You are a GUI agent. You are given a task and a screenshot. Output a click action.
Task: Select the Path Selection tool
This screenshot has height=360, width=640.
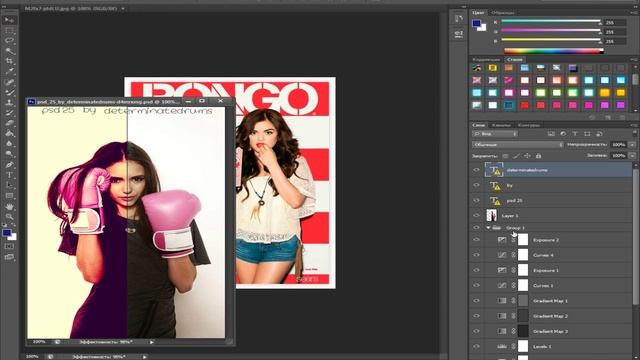[x=9, y=185]
